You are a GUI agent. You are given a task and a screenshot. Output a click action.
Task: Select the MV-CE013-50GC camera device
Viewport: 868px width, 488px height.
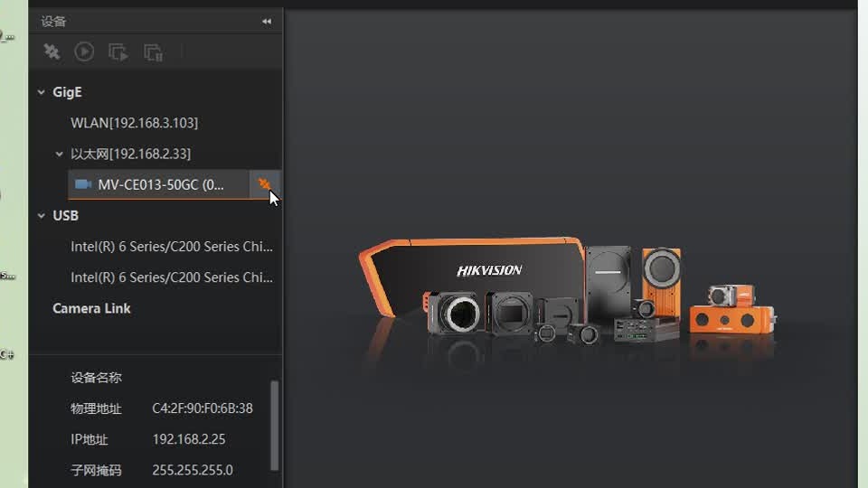coord(161,184)
